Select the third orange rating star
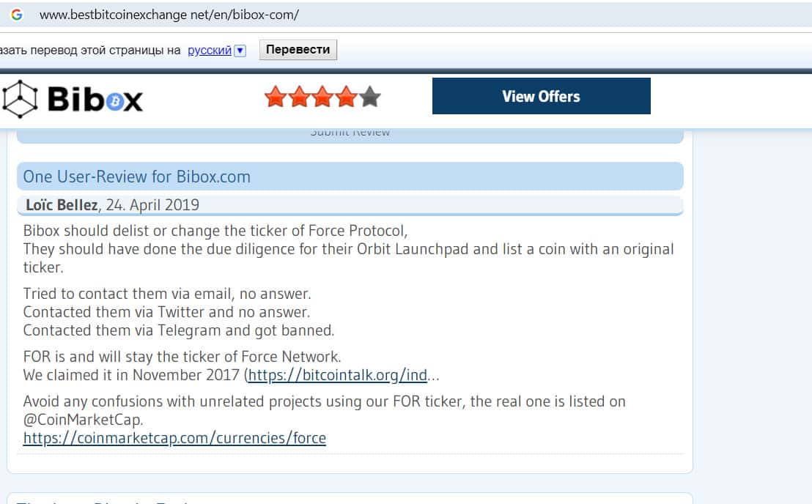Viewport: 812px width, 504px height. 322,97
